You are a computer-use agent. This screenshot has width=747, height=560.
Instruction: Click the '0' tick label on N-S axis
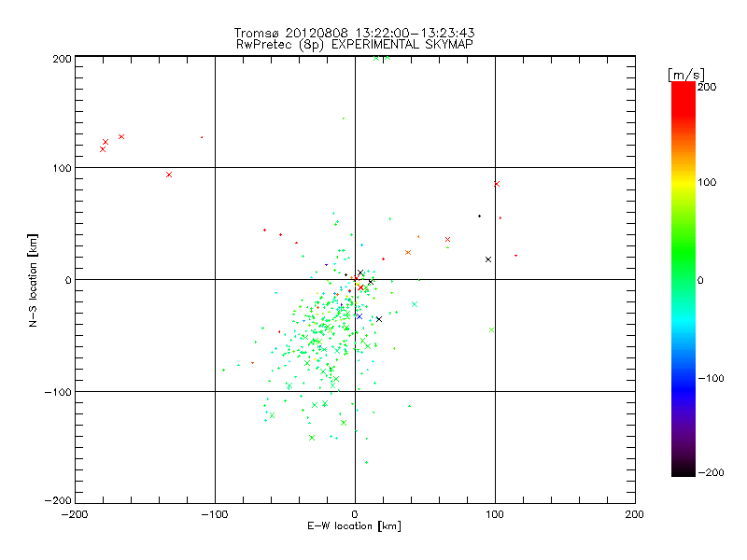68,280
